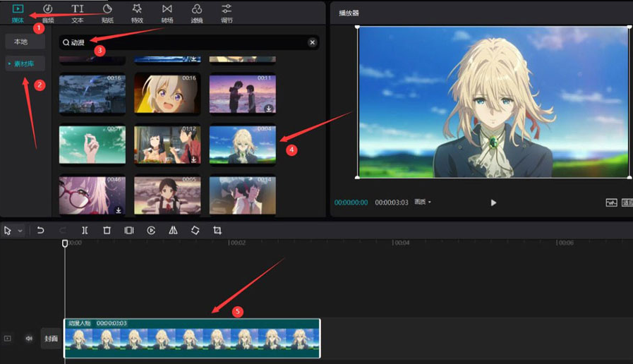This screenshot has height=364, width=633.
Task: Choose the selection arrow tool
Action: [x=7, y=231]
